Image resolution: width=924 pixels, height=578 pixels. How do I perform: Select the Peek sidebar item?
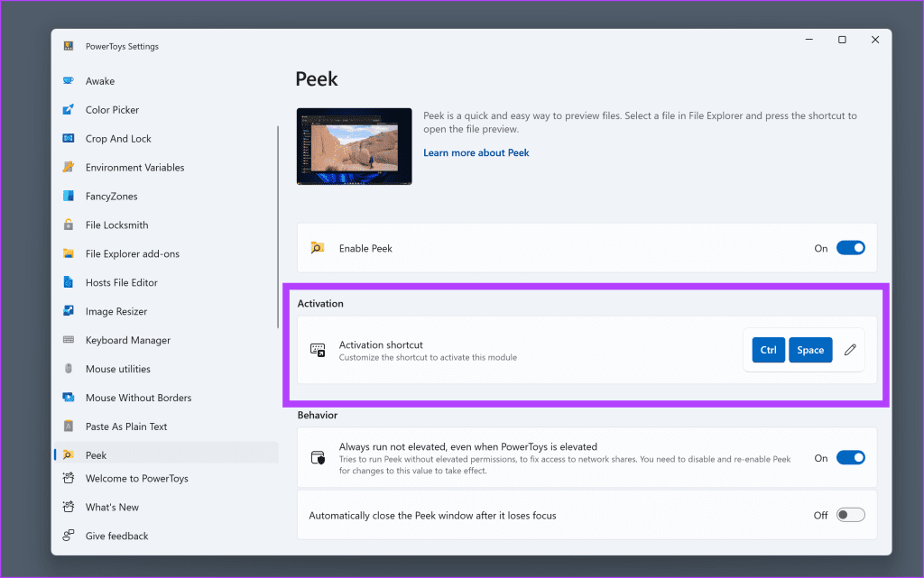tap(166, 454)
